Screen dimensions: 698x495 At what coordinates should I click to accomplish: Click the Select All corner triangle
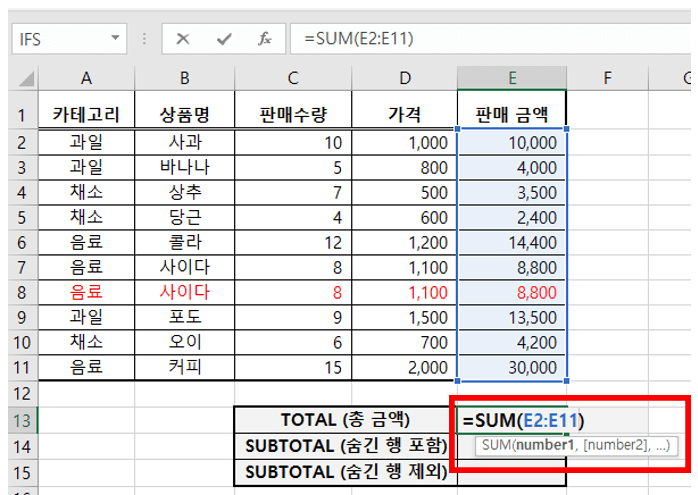pos(26,79)
